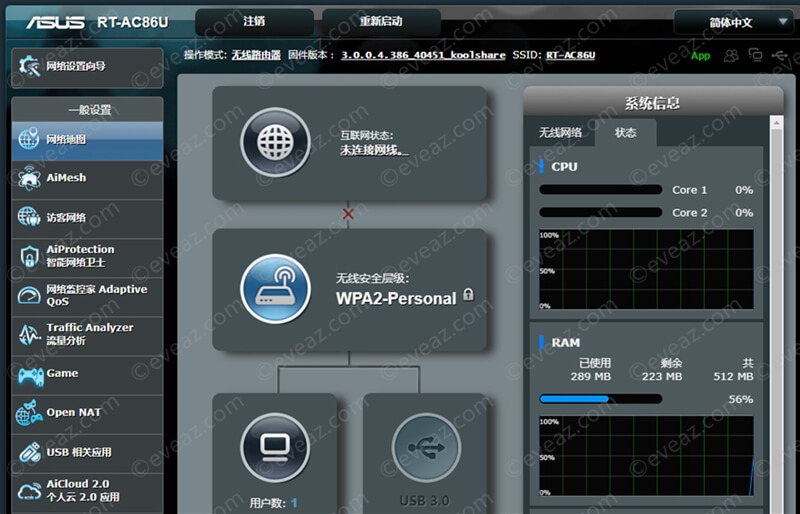This screenshot has width=800, height=514.
Task: Click the 223 MB free RAM value
Action: (x=662, y=377)
